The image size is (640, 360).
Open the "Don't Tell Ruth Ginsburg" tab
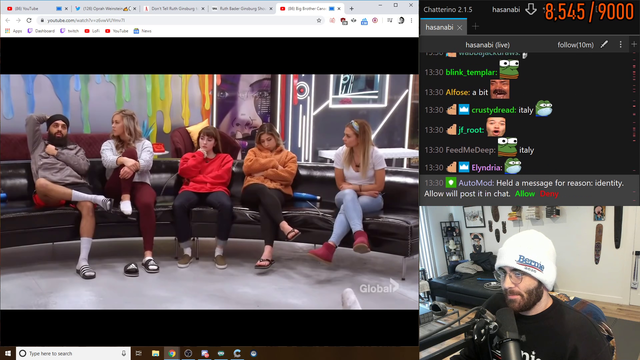(173, 8)
